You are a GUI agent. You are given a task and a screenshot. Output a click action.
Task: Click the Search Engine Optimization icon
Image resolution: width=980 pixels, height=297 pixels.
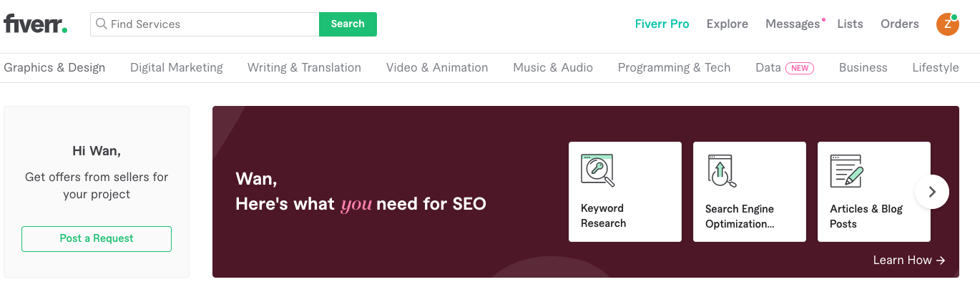tap(722, 171)
